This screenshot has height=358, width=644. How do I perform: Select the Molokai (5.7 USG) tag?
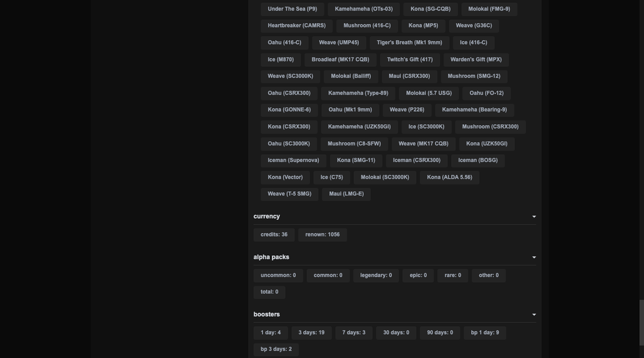click(428, 93)
